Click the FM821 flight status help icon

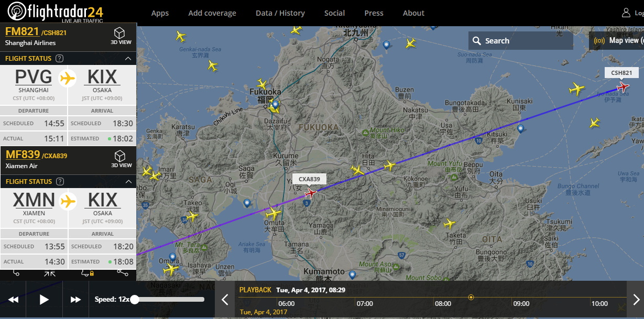pos(60,59)
